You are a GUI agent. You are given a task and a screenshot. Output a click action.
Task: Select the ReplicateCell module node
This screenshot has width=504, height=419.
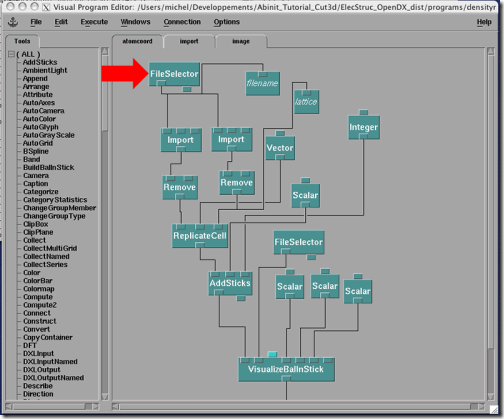[x=200, y=236]
